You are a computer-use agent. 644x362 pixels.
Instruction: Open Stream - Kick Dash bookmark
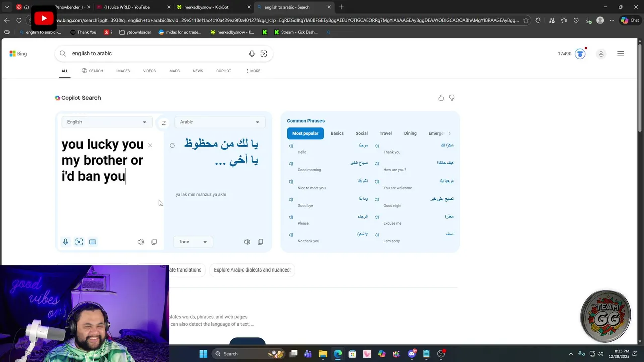click(x=296, y=32)
